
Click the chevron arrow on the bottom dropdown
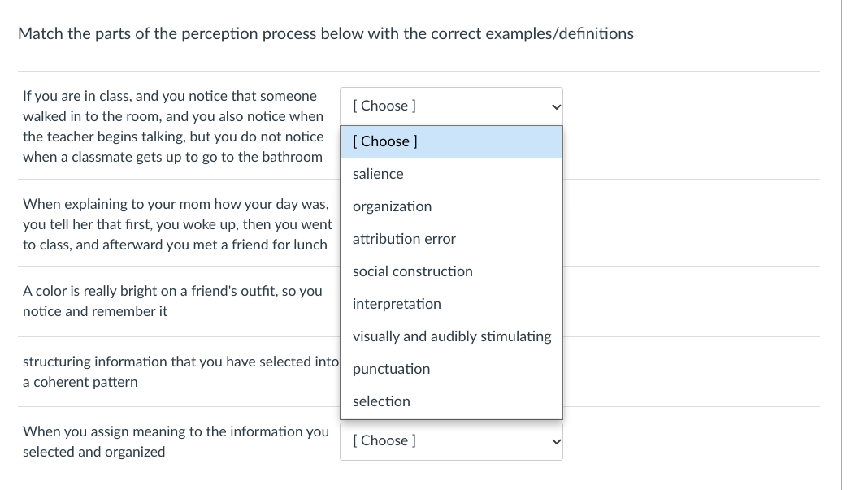(556, 441)
